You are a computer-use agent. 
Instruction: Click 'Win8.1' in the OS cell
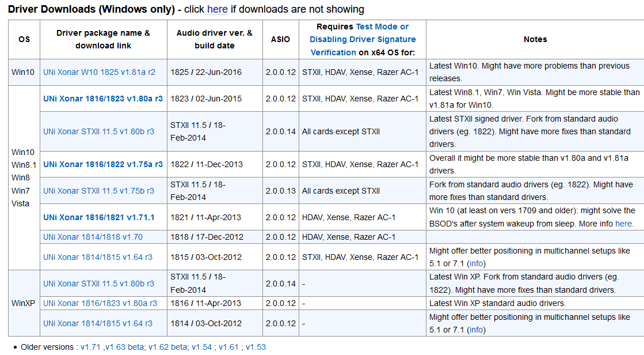(24, 165)
